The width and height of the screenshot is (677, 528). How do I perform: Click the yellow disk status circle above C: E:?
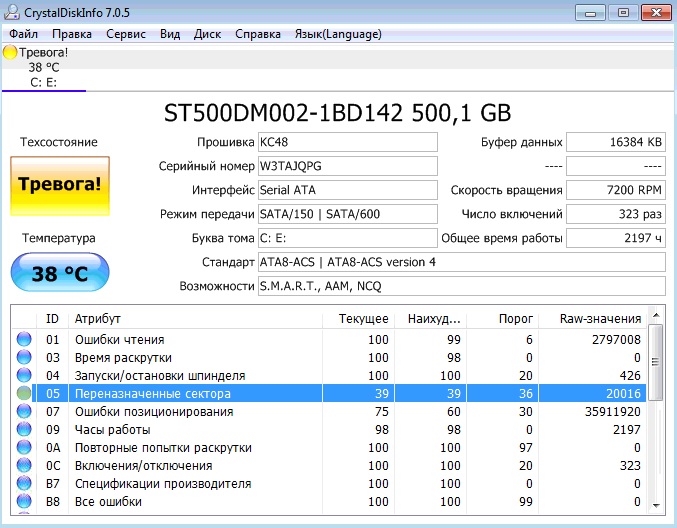click(9, 53)
